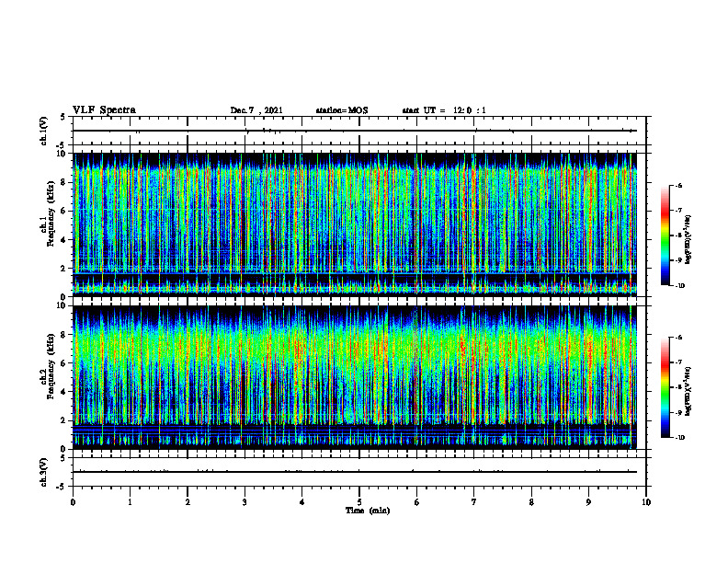Select the date text "Dec. 7, 2021"
The image size is (728, 563).
[256, 110]
